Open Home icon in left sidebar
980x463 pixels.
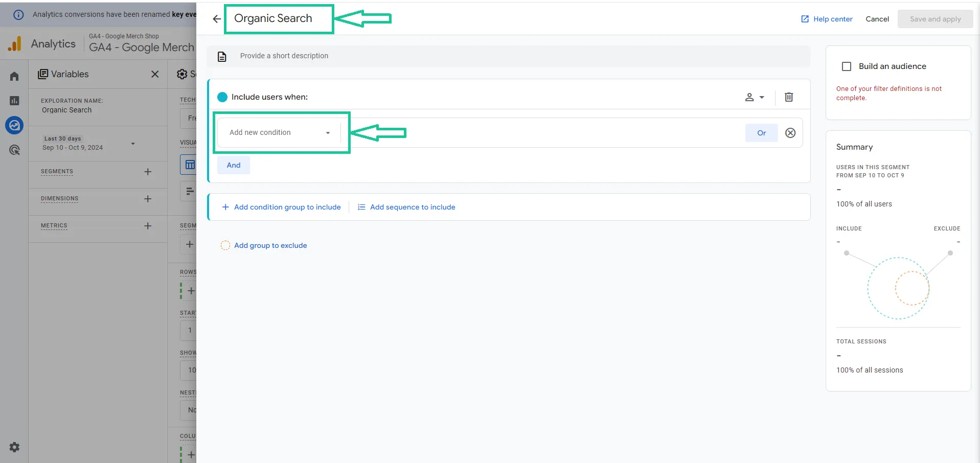14,76
